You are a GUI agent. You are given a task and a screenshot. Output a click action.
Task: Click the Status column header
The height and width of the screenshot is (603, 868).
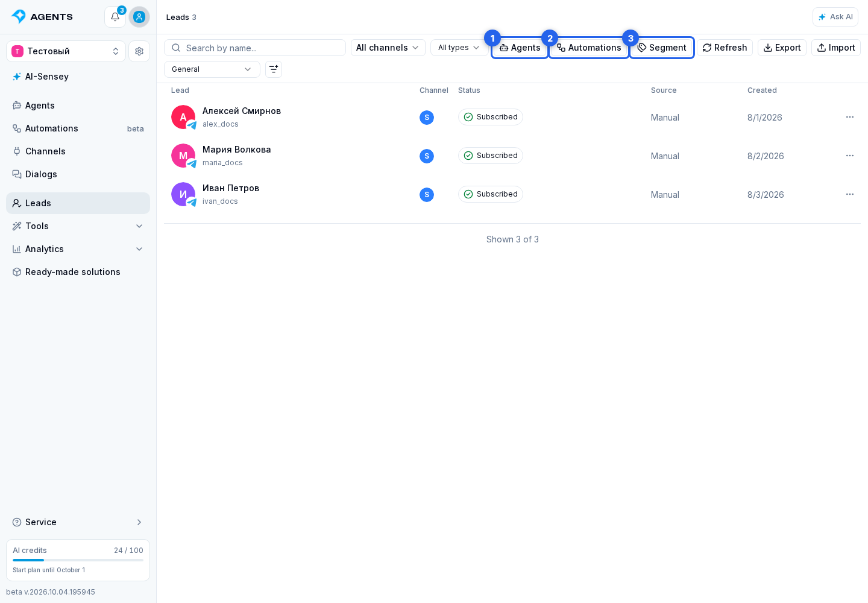click(469, 90)
